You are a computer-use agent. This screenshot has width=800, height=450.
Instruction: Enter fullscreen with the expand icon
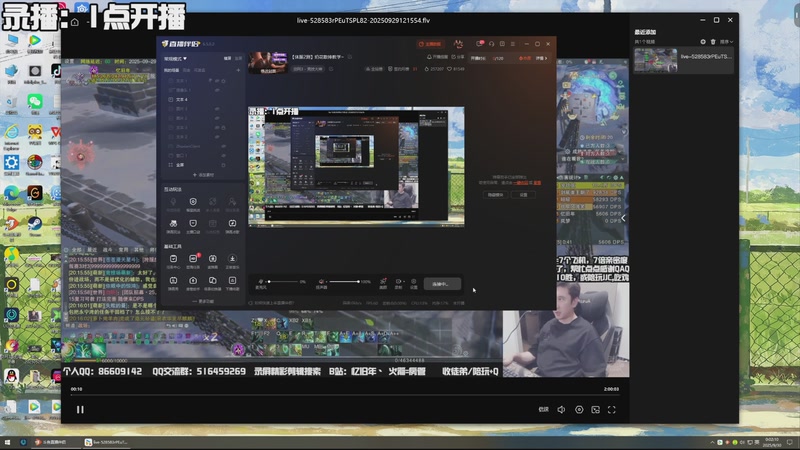tap(612, 409)
